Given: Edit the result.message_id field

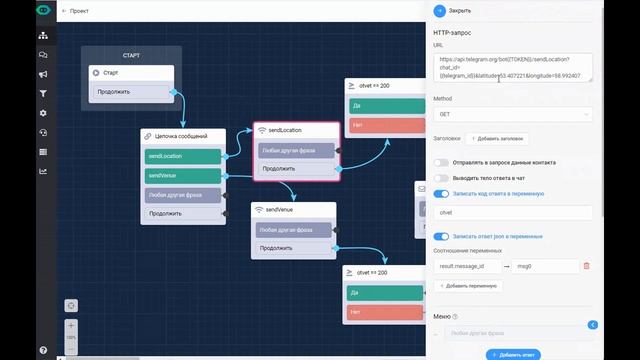Looking at the screenshot, I should pos(467,266).
